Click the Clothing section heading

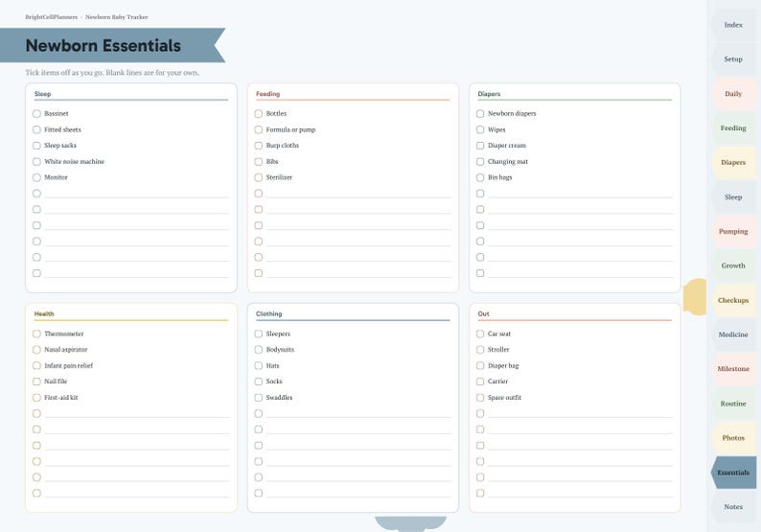(x=269, y=314)
